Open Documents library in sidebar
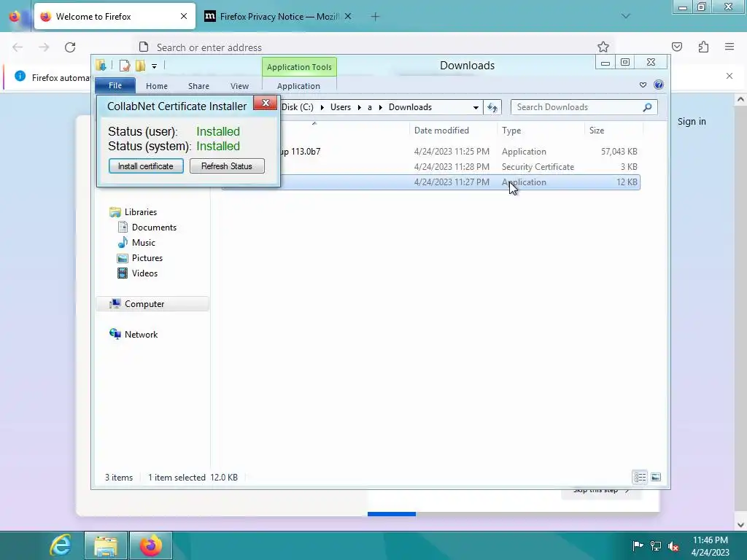 click(x=154, y=227)
